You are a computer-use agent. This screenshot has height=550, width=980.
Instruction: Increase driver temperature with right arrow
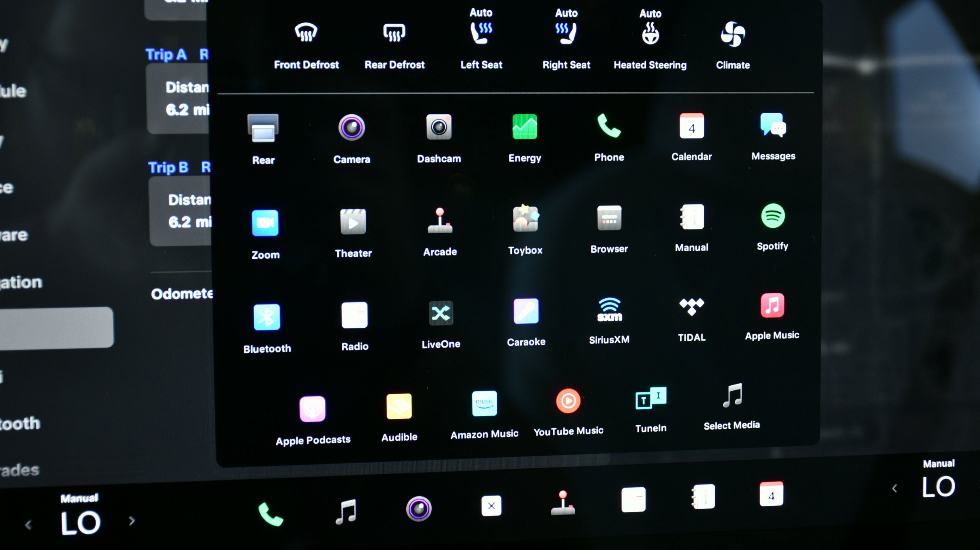(x=132, y=520)
